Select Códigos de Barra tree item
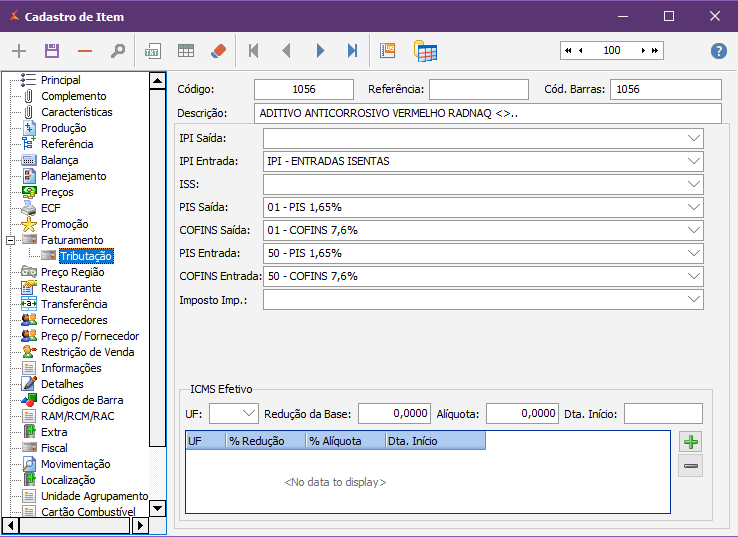 point(82,400)
